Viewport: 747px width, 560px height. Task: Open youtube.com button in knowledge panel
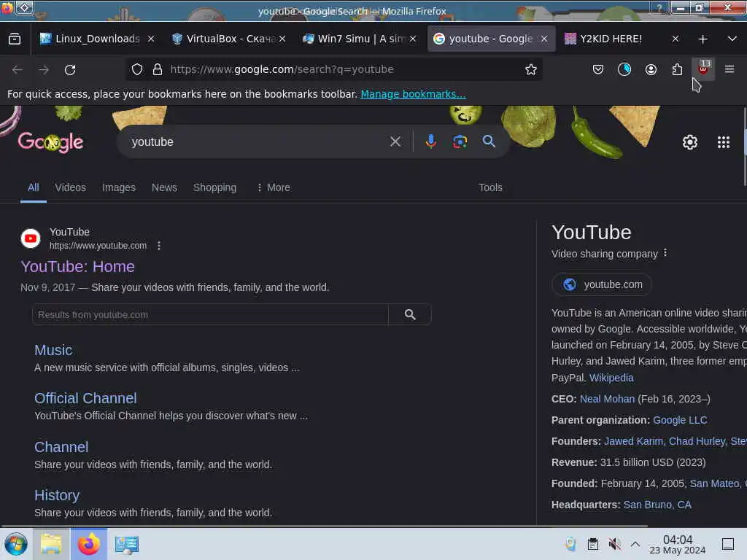point(602,284)
